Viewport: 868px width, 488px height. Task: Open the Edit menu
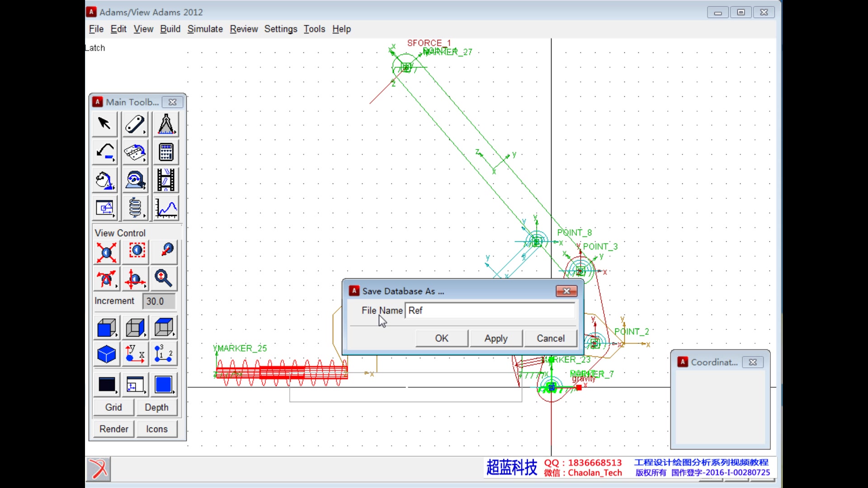(118, 29)
